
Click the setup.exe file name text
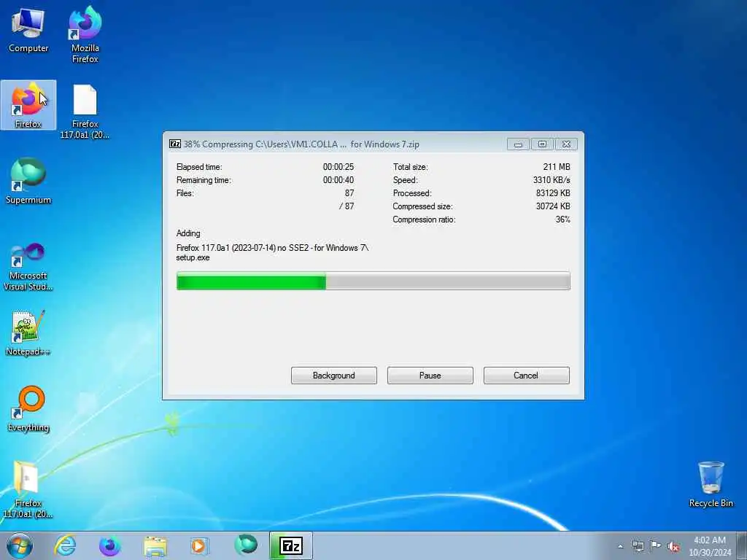click(193, 257)
